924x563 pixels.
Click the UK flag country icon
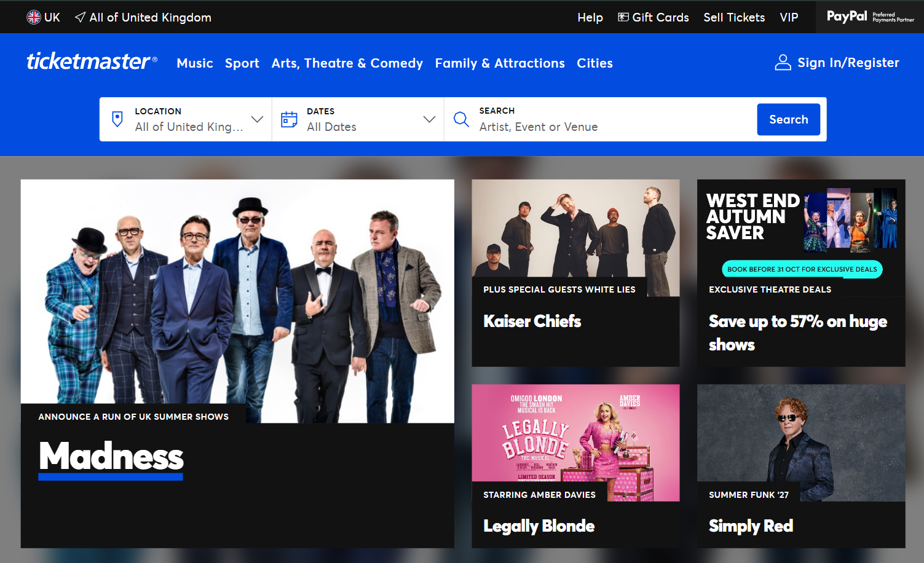34,17
